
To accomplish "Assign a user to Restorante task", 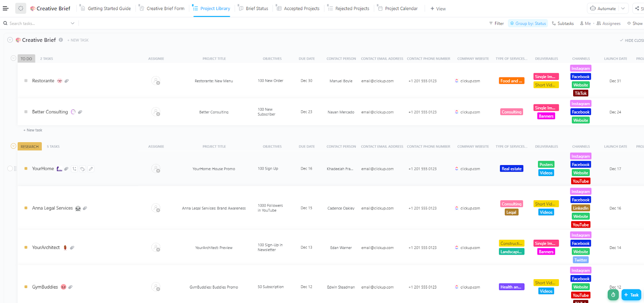I will [x=156, y=81].
